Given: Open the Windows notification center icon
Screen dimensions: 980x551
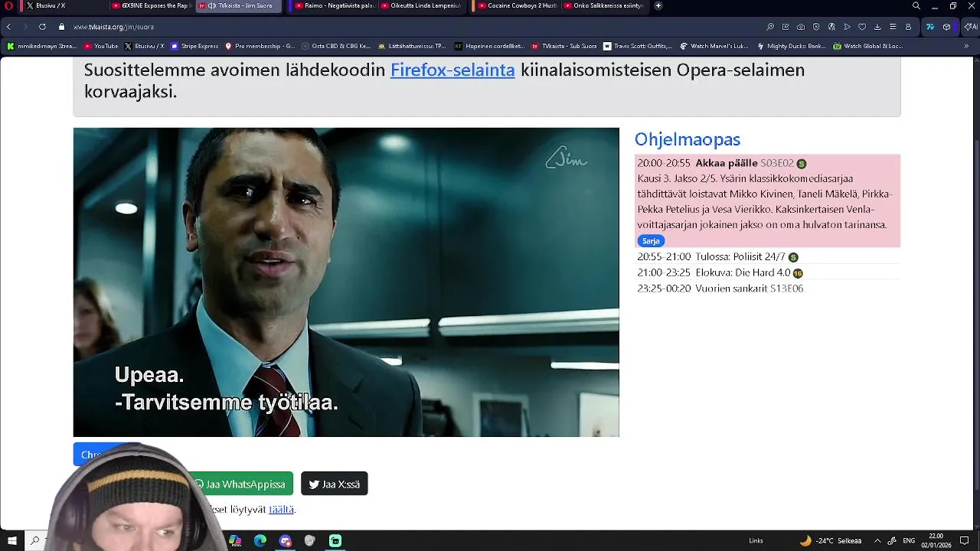Looking at the screenshot, I should [965, 540].
